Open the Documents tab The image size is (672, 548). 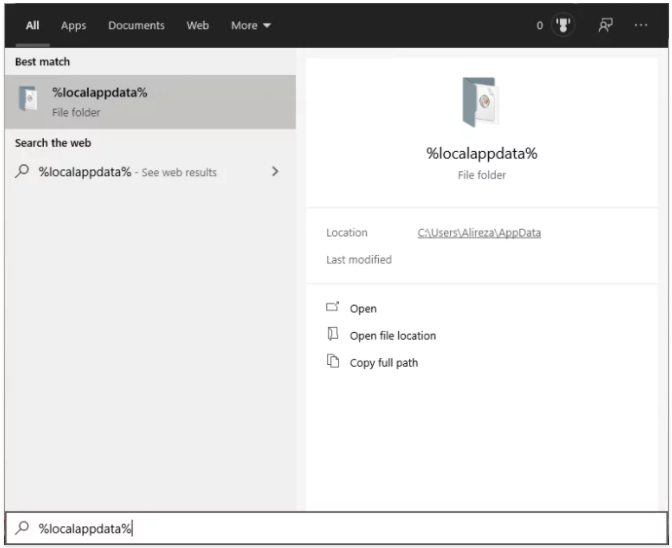click(136, 25)
